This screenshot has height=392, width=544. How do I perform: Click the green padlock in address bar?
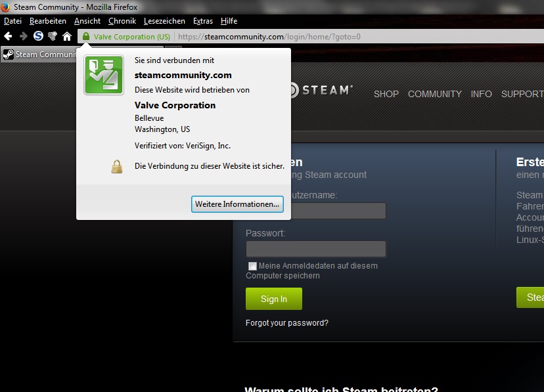click(x=86, y=36)
